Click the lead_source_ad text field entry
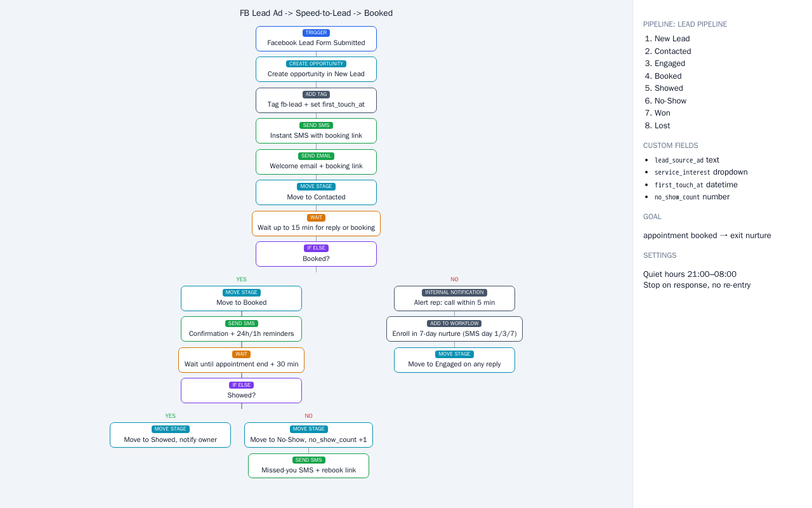This screenshot has width=812, height=508. 687,160
